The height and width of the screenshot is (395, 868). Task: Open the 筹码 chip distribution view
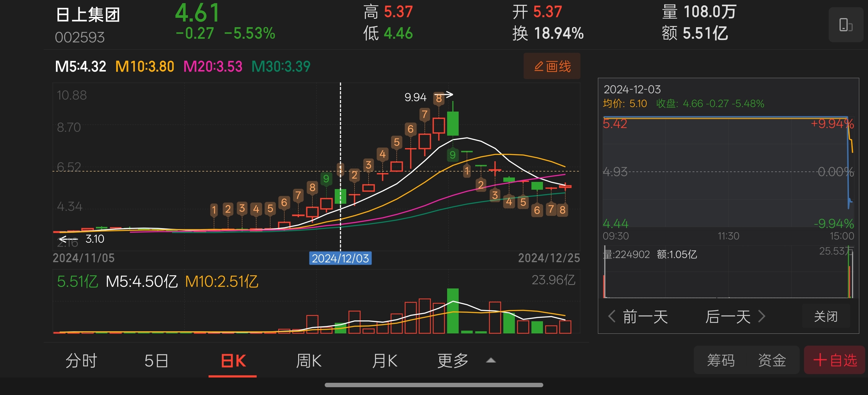point(720,360)
